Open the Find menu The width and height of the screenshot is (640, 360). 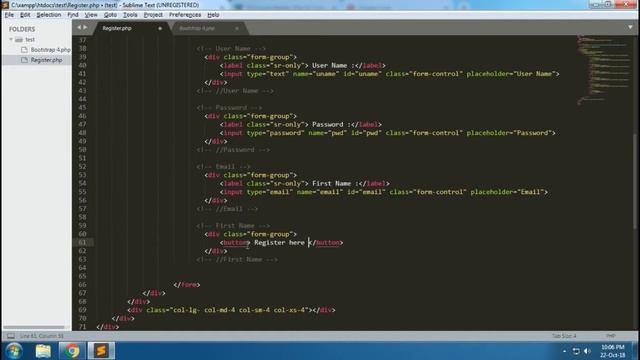[73, 15]
